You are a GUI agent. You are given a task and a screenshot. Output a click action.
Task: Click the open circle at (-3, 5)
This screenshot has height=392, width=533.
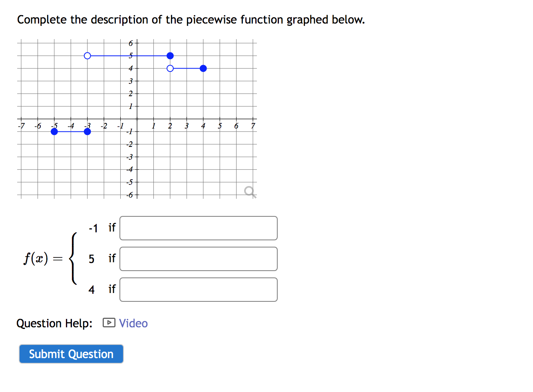[x=88, y=56]
